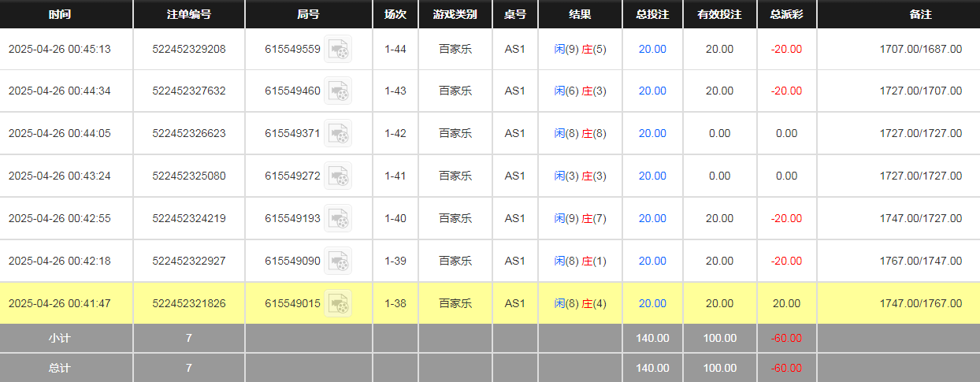Viewport: 980px width, 382px height.
Task: Click result 闲(9) 庄(5) in row 1-44
Action: (x=580, y=49)
